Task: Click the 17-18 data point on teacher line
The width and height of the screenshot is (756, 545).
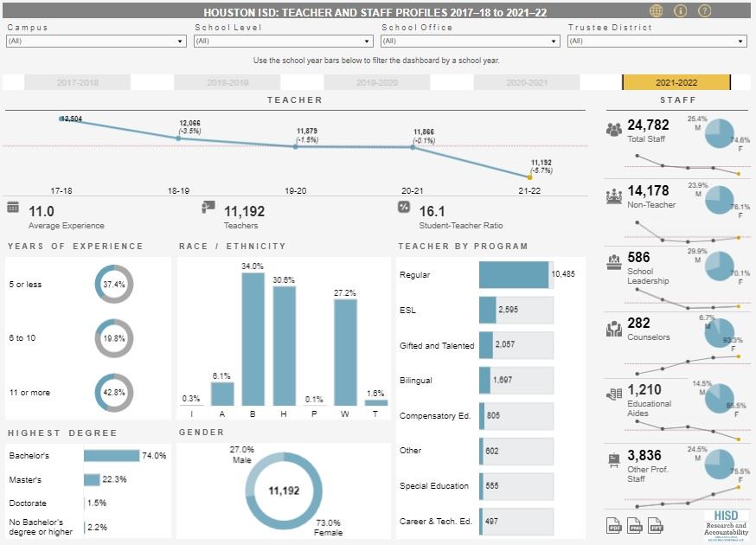Action: point(61,119)
